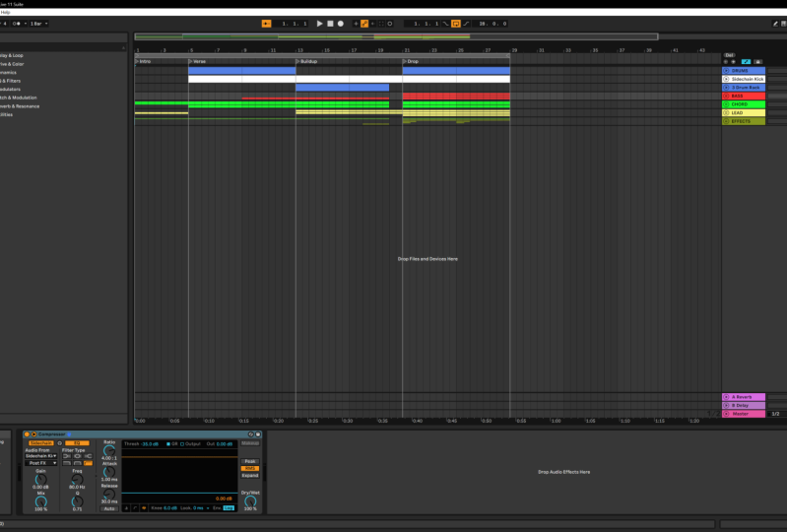This screenshot has width=787, height=532.
Task: Select the band-pass filter type icon
Action: (x=77, y=463)
